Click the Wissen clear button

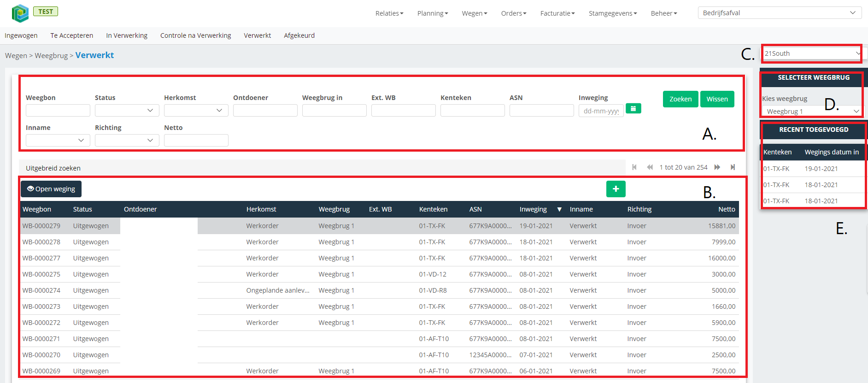tap(717, 99)
